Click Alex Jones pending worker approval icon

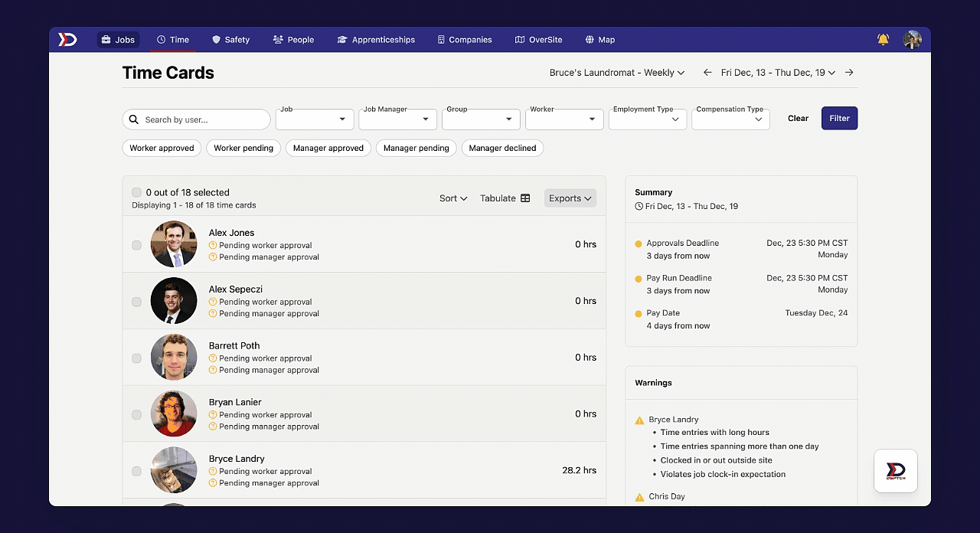[213, 246]
